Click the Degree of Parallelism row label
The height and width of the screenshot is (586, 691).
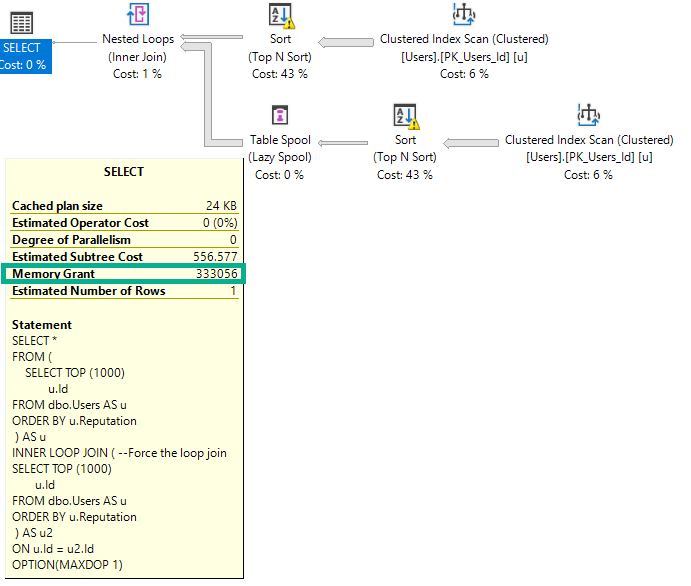(x=71, y=240)
